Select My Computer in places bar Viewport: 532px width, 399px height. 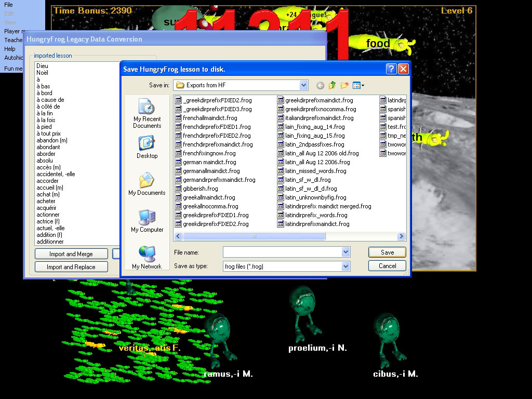[x=147, y=221]
